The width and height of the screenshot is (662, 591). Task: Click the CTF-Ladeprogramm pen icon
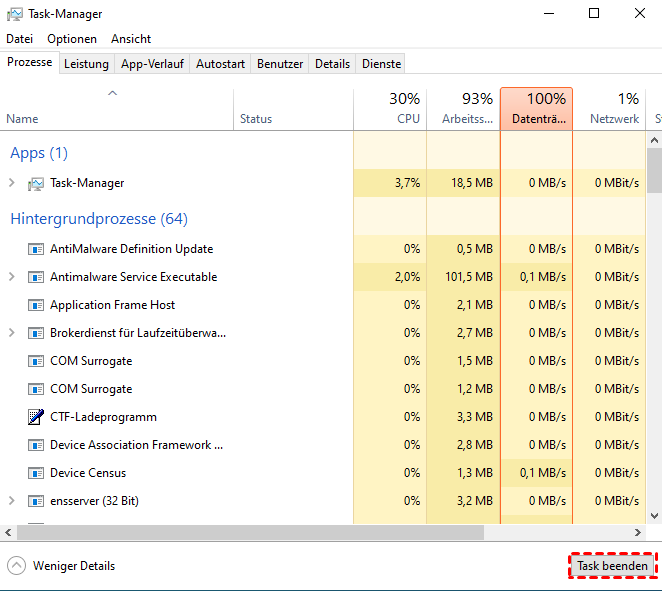(36, 417)
